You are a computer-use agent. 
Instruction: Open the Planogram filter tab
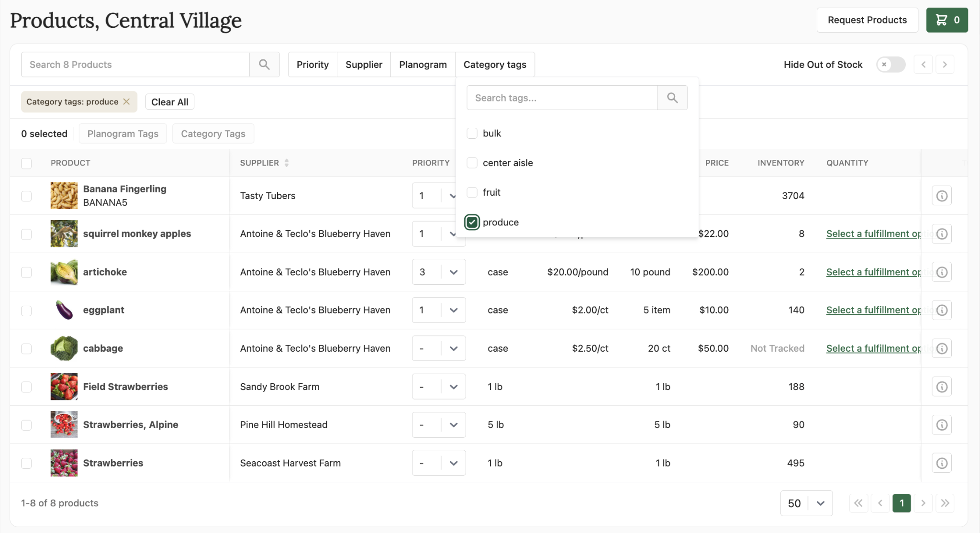click(x=423, y=65)
